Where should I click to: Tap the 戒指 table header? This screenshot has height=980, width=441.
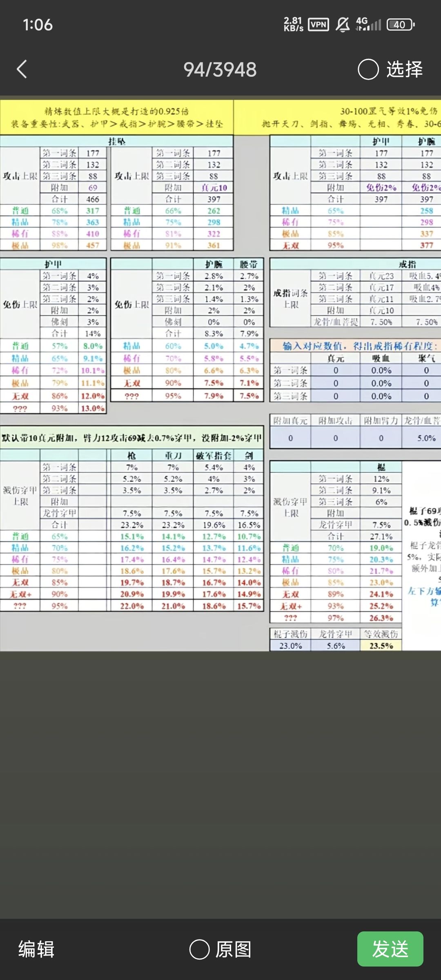pyautogui.click(x=408, y=264)
